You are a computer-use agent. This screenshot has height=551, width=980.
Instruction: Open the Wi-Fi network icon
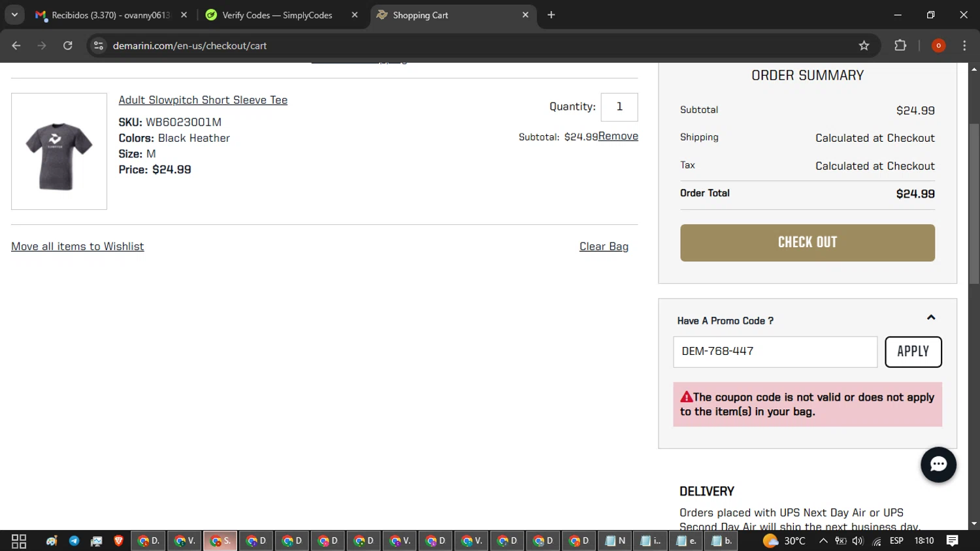[x=876, y=541]
